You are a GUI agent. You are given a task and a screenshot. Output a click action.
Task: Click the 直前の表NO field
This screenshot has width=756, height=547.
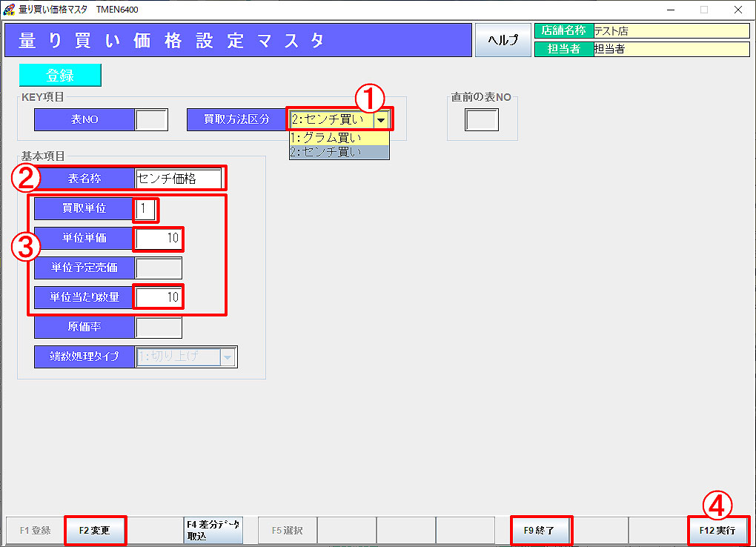click(482, 119)
